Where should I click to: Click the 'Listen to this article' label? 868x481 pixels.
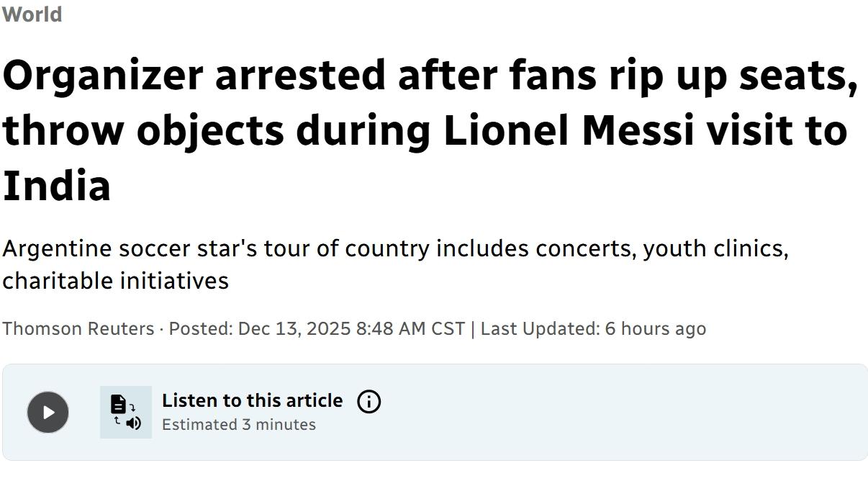tap(252, 400)
